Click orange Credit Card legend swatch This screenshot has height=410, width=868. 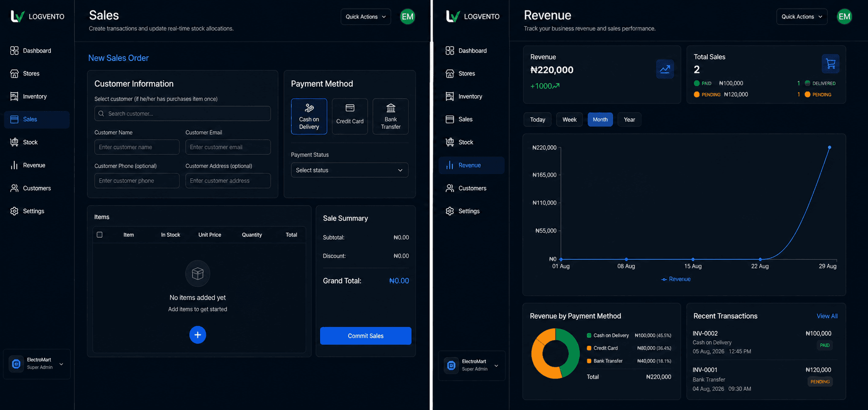pos(589,348)
